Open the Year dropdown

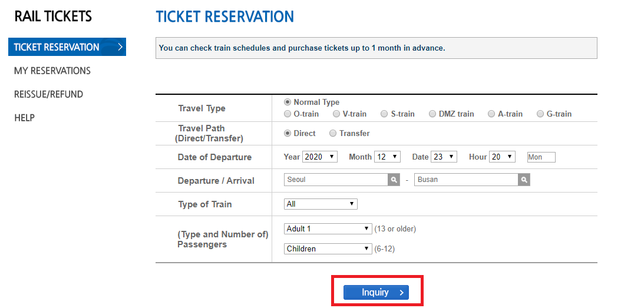(x=319, y=157)
